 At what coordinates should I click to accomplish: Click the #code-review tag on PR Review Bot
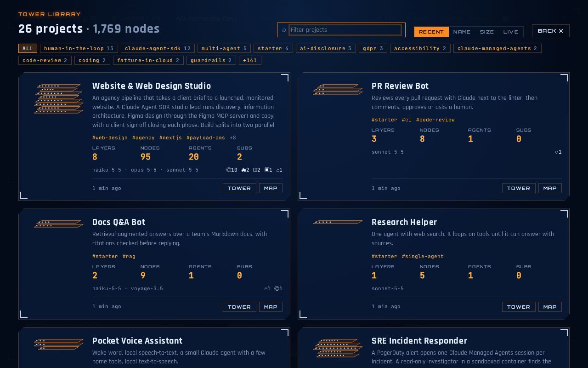point(435,120)
